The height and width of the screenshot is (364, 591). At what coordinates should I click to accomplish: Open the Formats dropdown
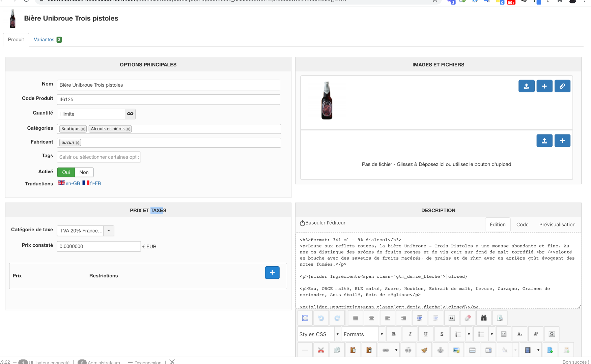364,334
